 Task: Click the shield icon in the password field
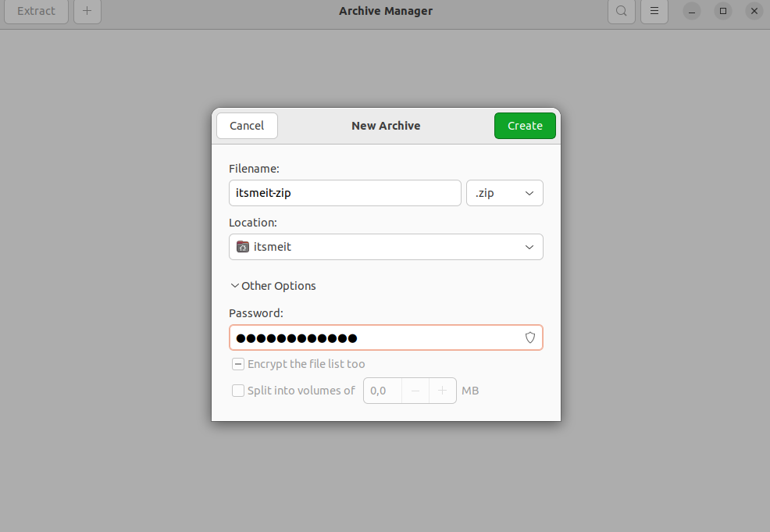click(530, 338)
